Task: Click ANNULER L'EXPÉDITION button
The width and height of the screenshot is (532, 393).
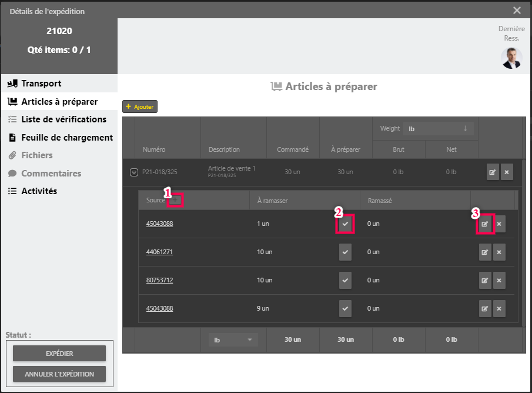Action: coord(59,374)
